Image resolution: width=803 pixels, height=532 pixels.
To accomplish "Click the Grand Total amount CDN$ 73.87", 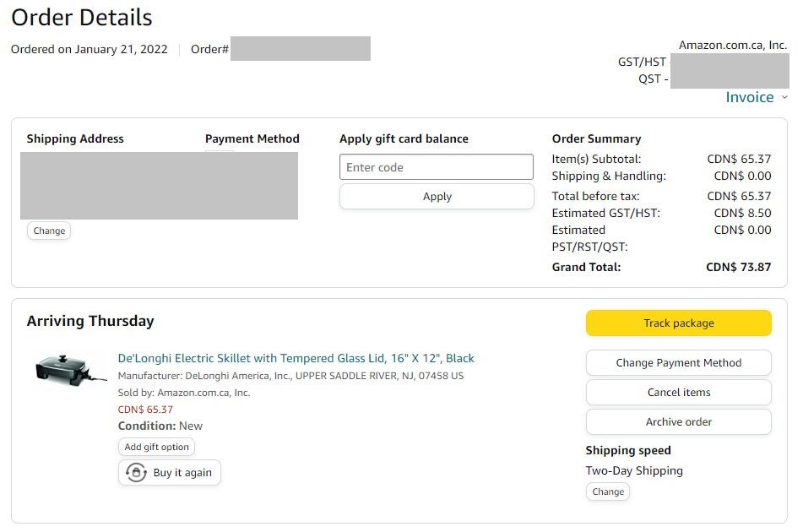I will pyautogui.click(x=738, y=267).
